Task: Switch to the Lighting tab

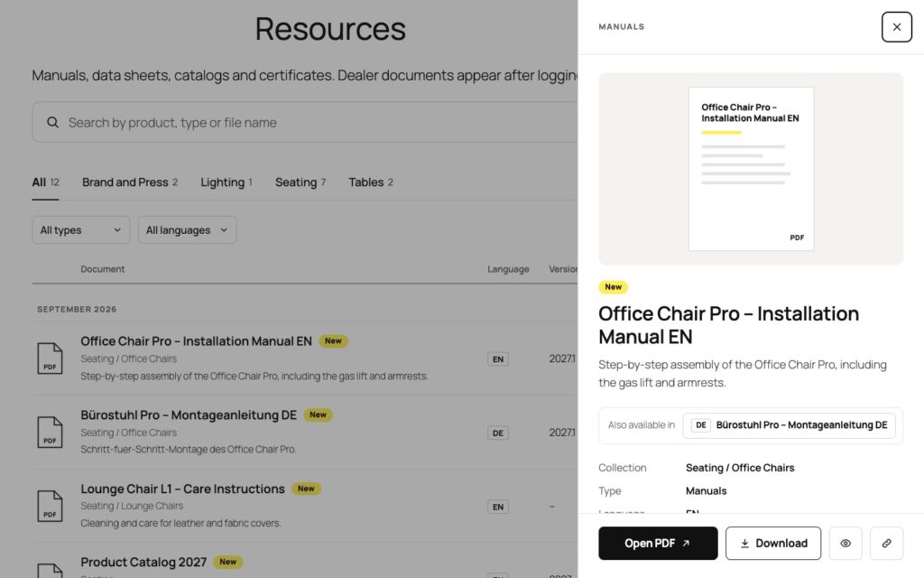Action: pos(226,182)
